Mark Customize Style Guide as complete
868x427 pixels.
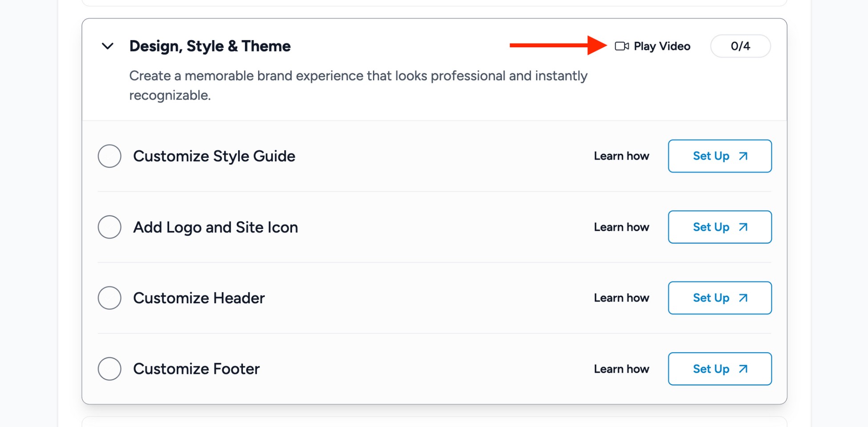[x=110, y=156]
